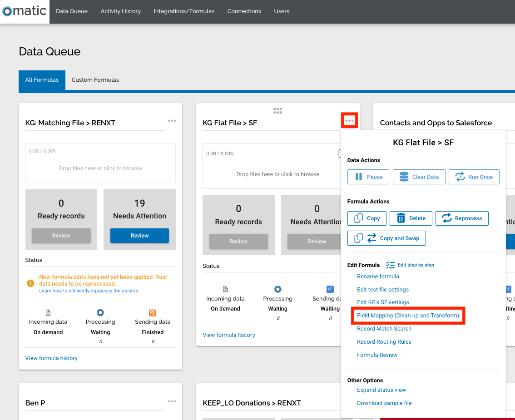
Task: Expand status view under Other Options
Action: [381, 390]
